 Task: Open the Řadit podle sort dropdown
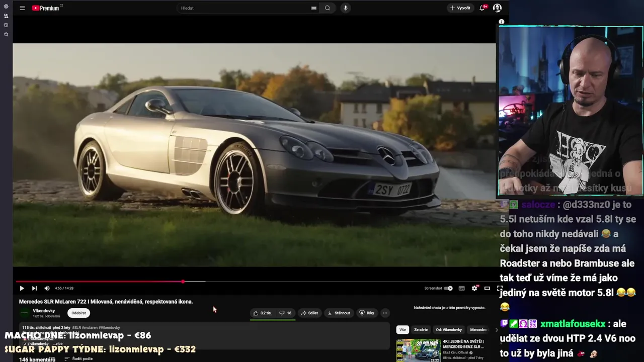click(x=78, y=359)
